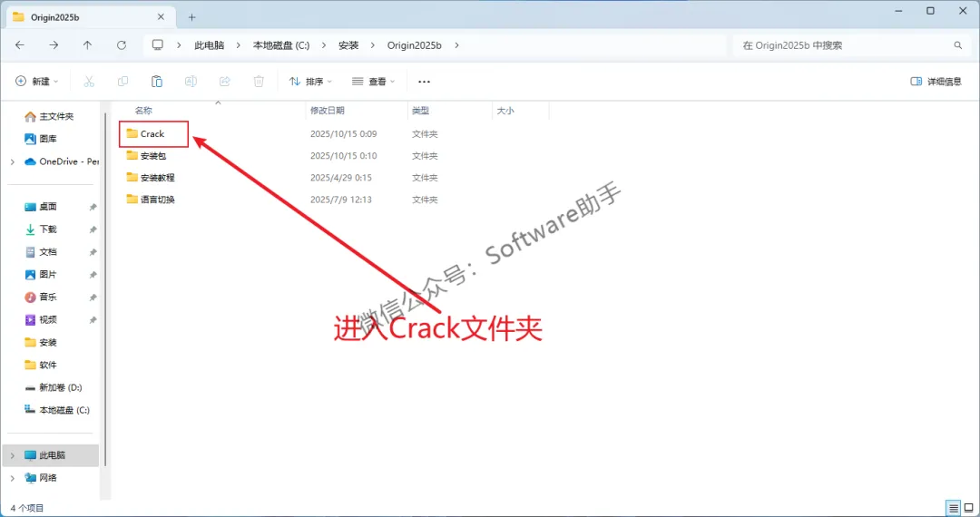980x517 pixels.
Task: Click chevron after Origin2025b in address bar
Action: pos(456,45)
